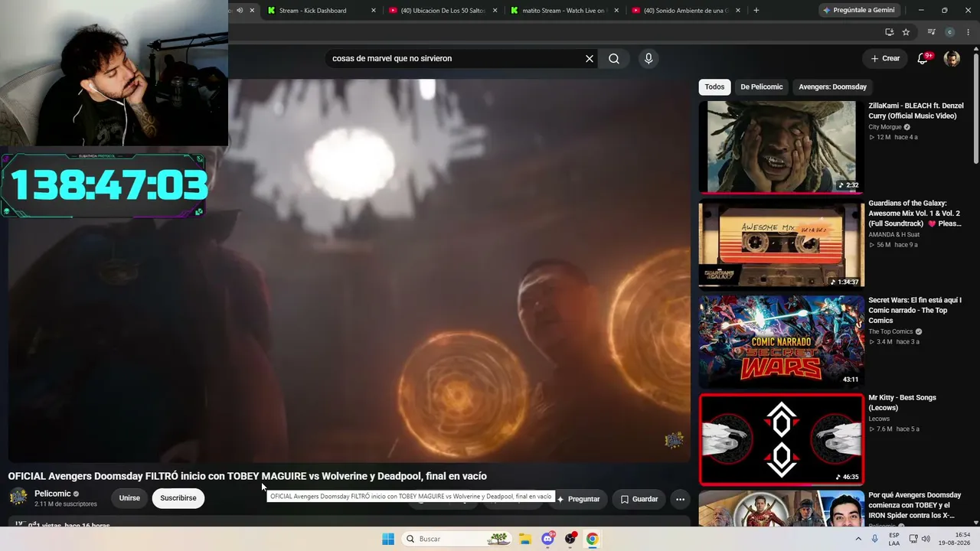Close the matito Stream tab
The image size is (980, 551).
click(x=617, y=10)
